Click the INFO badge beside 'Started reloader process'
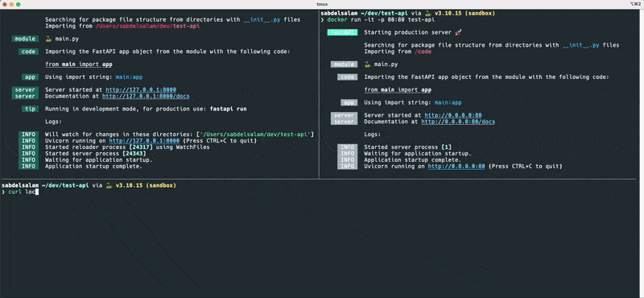Screen dimensions: 644x298 click(x=28, y=147)
